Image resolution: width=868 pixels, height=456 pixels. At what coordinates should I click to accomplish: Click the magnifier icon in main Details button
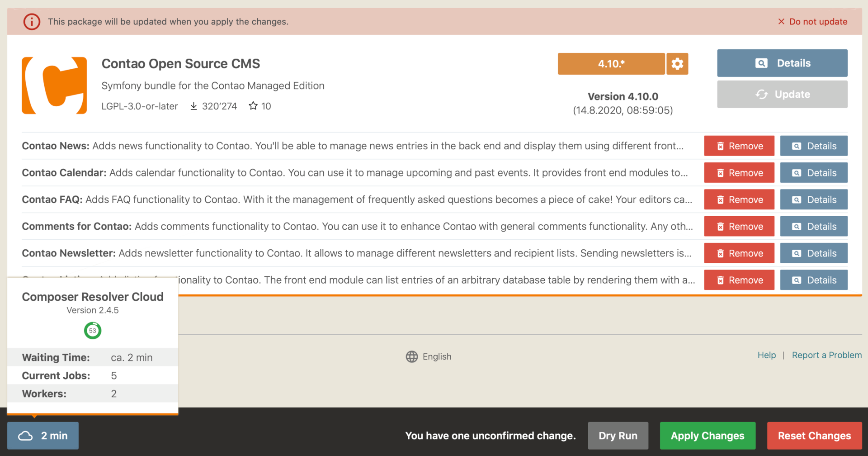tap(761, 63)
